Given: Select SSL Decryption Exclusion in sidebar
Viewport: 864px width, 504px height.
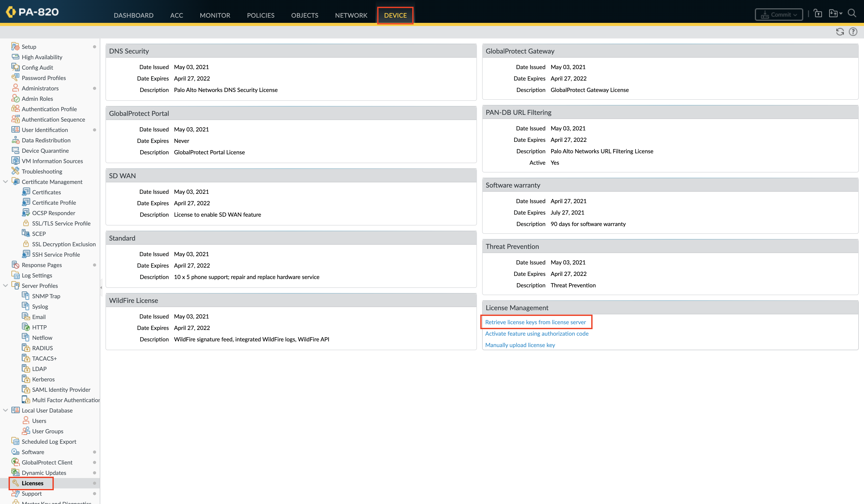Looking at the screenshot, I should coord(64,244).
